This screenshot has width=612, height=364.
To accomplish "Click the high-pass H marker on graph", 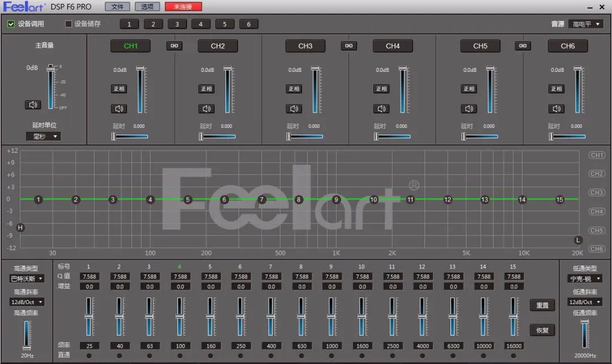I will [20, 228].
